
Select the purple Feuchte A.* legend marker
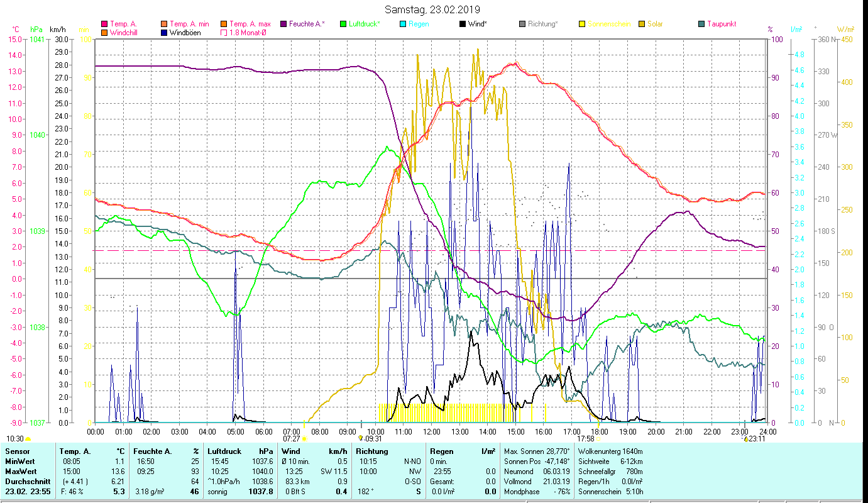(x=283, y=24)
